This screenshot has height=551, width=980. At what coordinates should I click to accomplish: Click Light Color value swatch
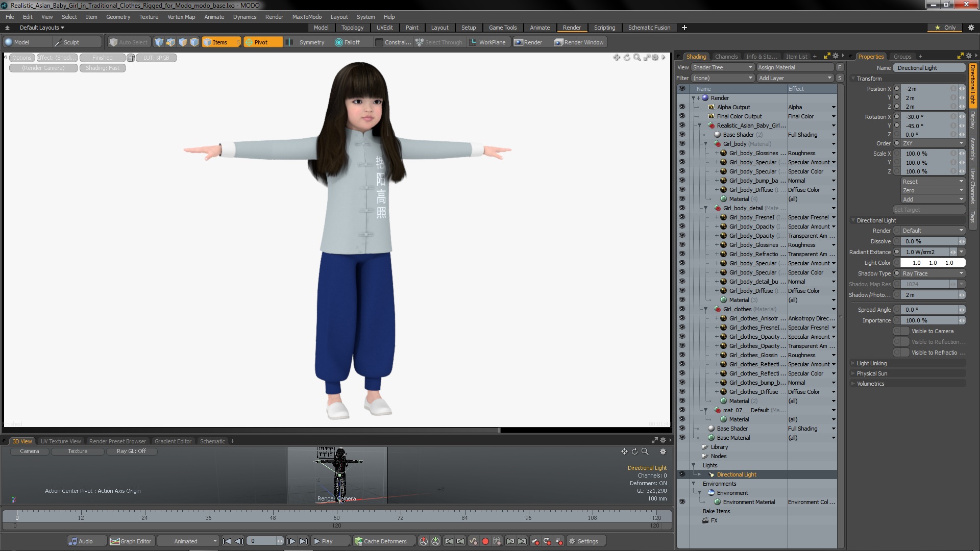point(933,263)
